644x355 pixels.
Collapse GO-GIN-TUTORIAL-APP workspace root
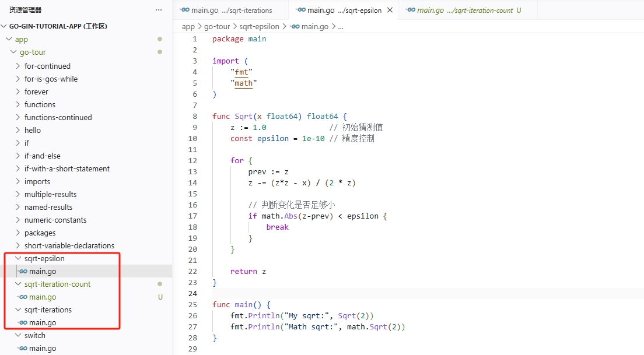pyautogui.click(x=4, y=26)
